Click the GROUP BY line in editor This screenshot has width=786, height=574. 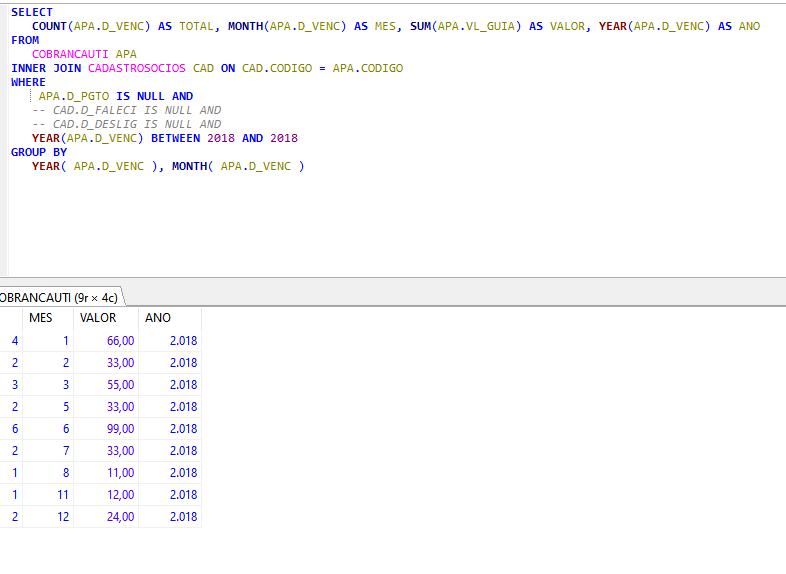pos(39,152)
